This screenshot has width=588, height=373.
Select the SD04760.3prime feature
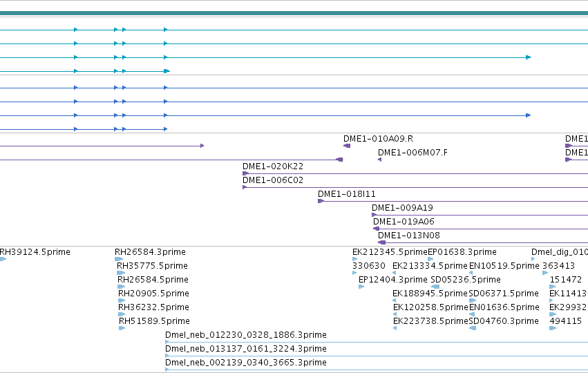point(504,321)
